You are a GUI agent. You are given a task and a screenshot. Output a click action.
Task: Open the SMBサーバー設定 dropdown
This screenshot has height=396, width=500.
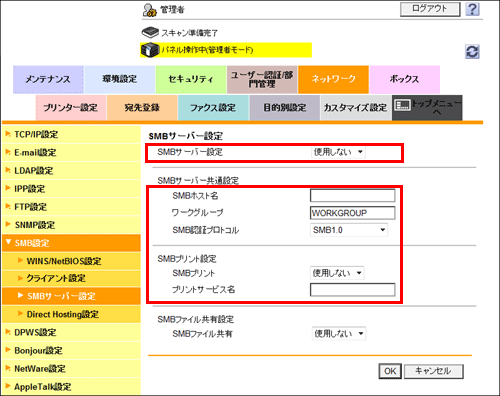click(x=338, y=152)
